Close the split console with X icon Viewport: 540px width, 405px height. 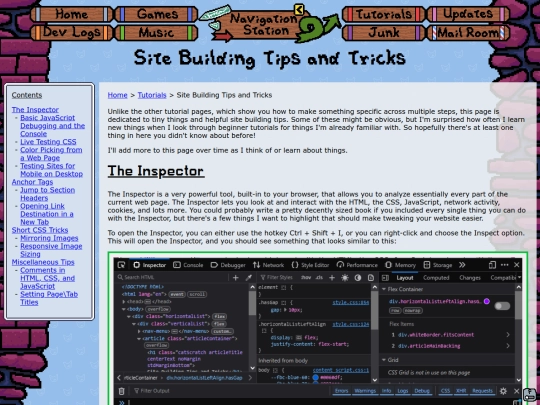click(x=517, y=391)
